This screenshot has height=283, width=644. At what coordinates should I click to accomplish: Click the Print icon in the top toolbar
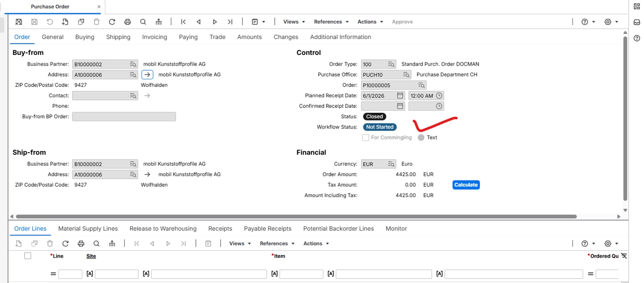tap(128, 21)
